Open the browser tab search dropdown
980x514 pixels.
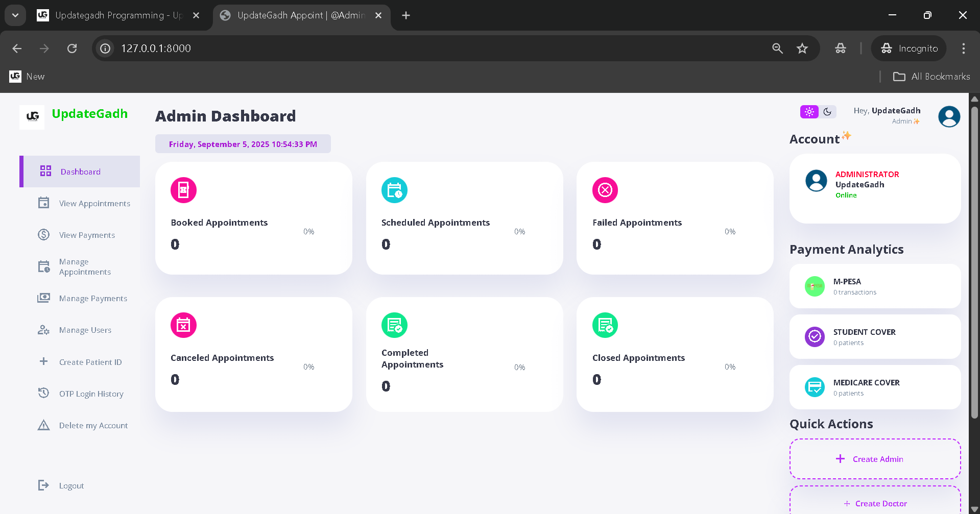(x=15, y=15)
